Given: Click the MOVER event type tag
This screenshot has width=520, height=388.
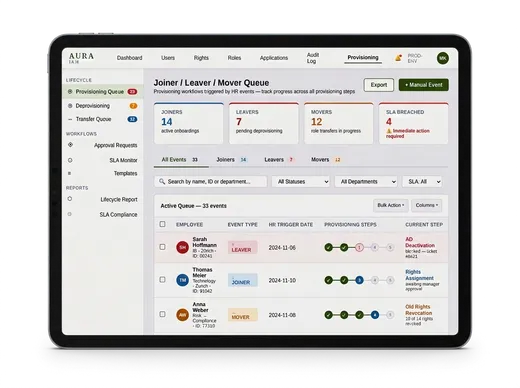Looking at the screenshot, I should point(242,315).
